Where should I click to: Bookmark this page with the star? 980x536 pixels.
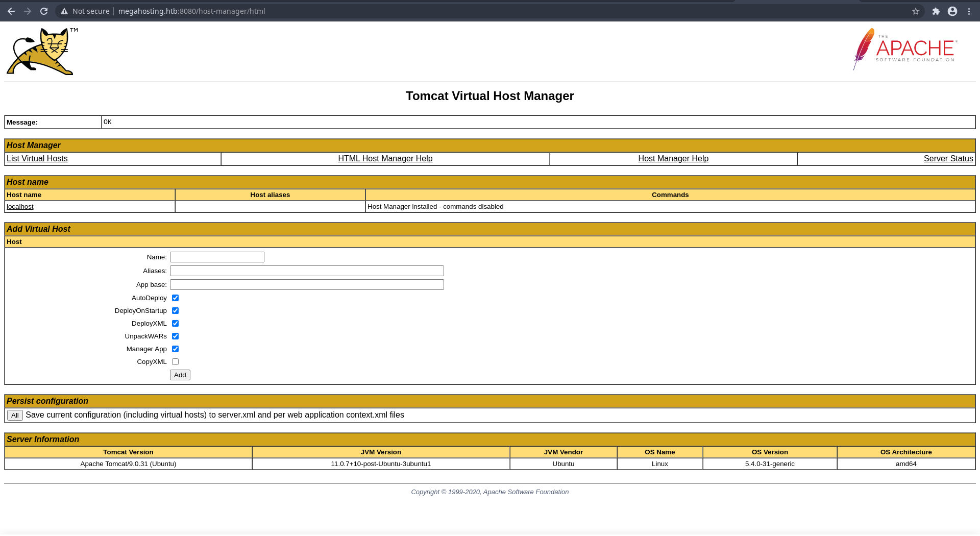pyautogui.click(x=916, y=11)
